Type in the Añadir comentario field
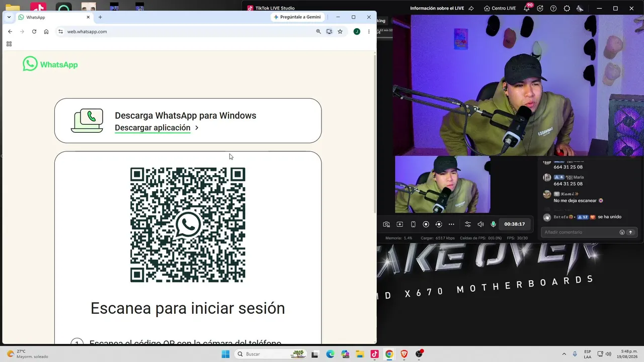Viewport: 644px width, 362px height. tap(580, 232)
